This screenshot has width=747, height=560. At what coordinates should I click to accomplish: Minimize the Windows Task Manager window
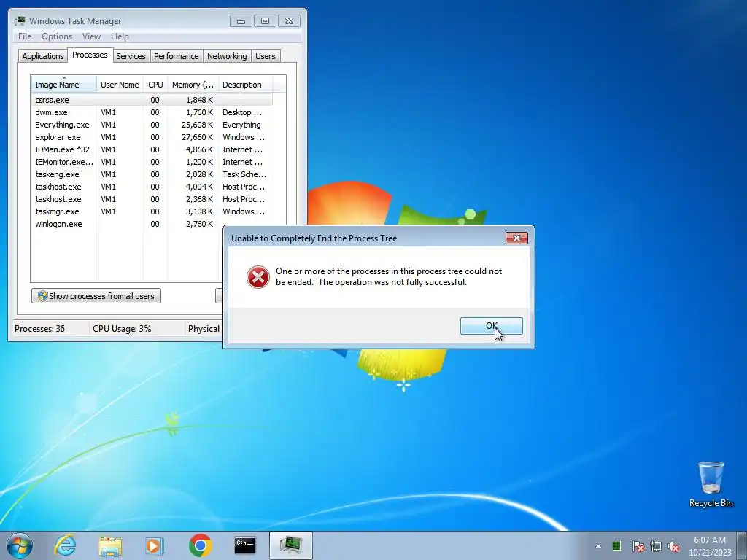pos(241,21)
